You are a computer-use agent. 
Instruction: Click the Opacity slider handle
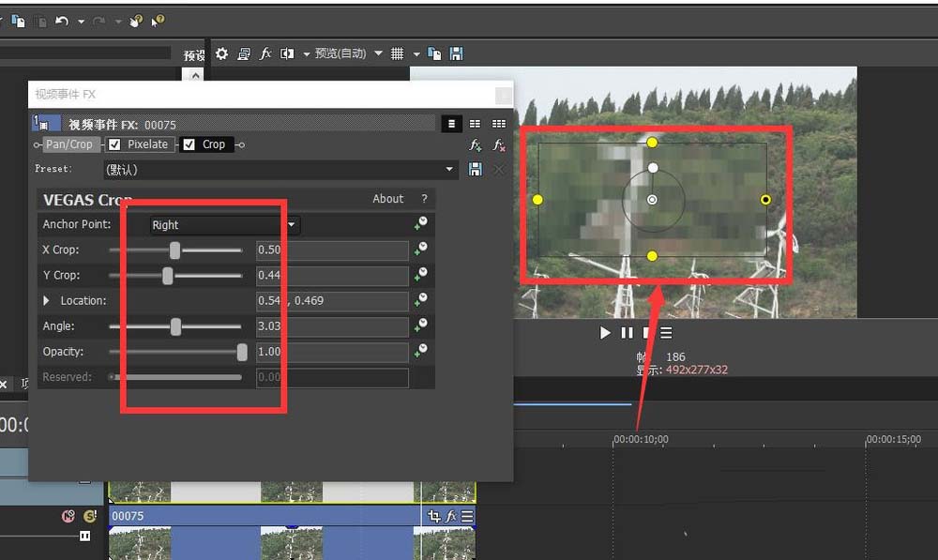pyautogui.click(x=242, y=352)
